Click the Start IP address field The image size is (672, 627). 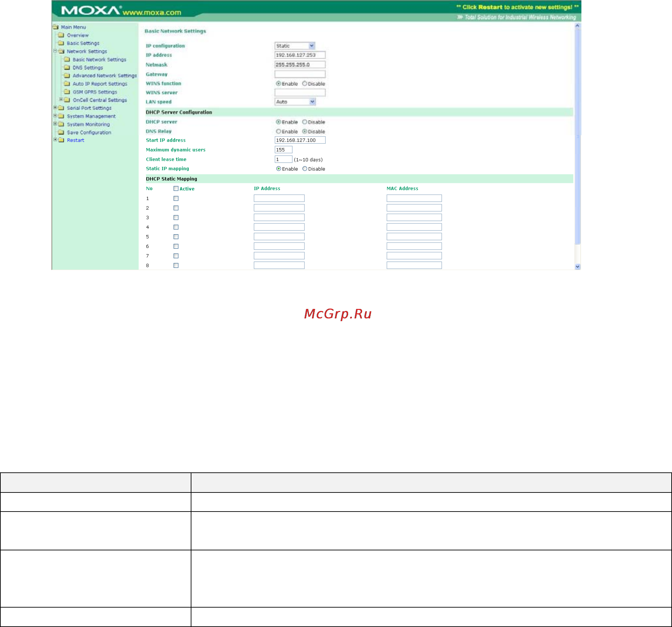pyautogui.click(x=300, y=140)
